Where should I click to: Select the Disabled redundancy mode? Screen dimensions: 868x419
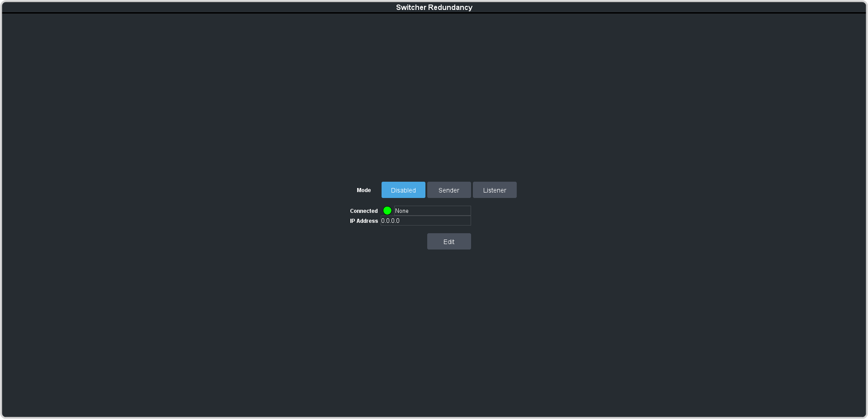click(403, 190)
